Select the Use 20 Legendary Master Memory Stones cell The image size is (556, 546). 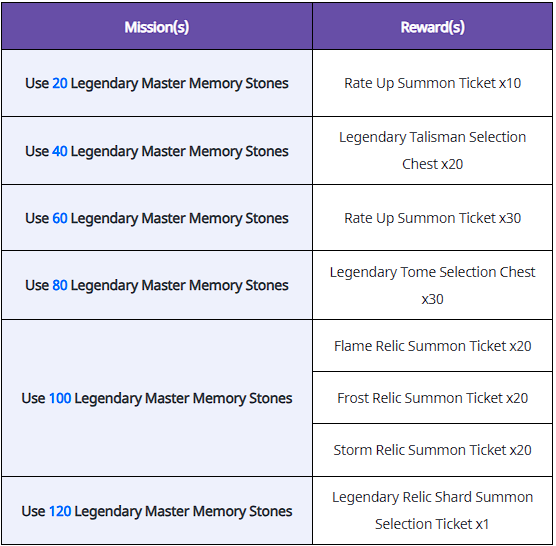click(x=157, y=83)
